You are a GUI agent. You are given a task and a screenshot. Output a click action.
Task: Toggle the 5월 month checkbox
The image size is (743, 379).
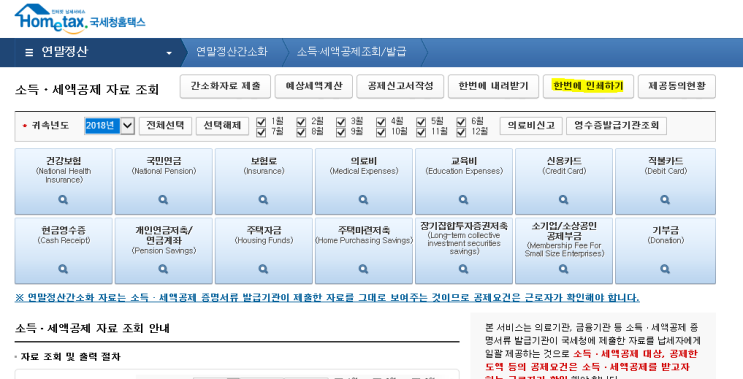click(x=421, y=122)
